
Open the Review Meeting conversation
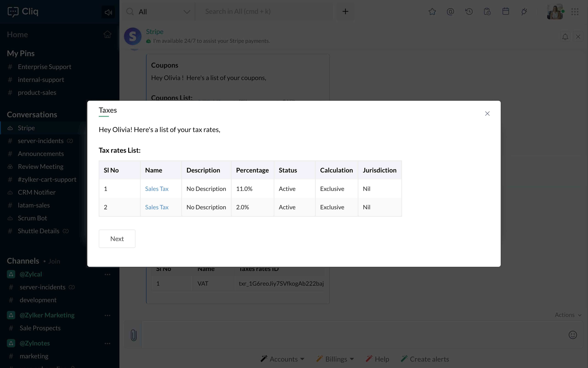[x=41, y=167]
